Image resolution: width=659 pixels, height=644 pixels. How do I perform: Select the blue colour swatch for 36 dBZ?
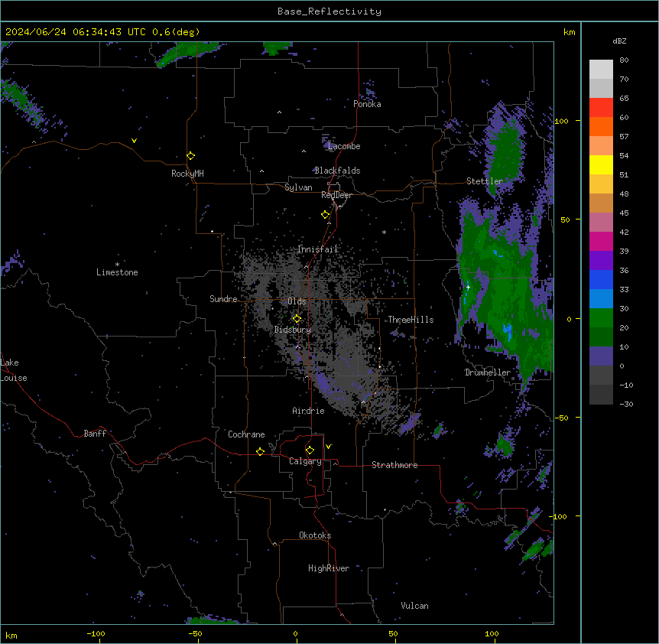click(x=601, y=279)
